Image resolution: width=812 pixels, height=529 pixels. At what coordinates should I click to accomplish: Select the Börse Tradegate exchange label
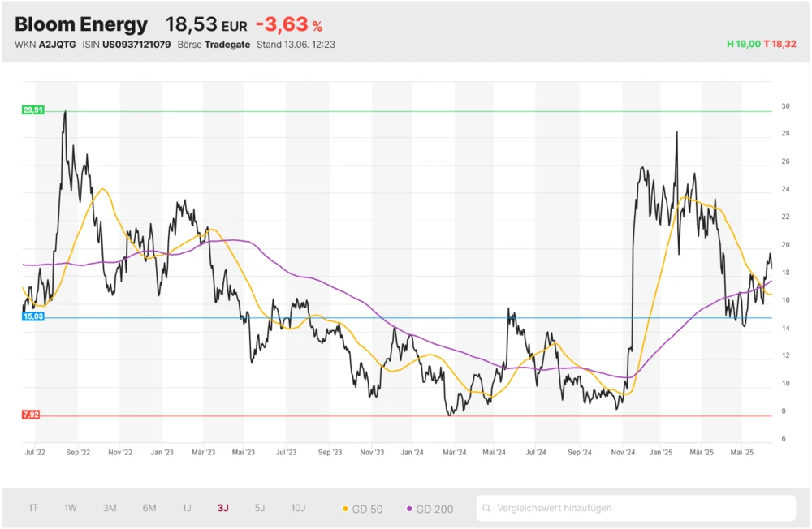(214, 45)
